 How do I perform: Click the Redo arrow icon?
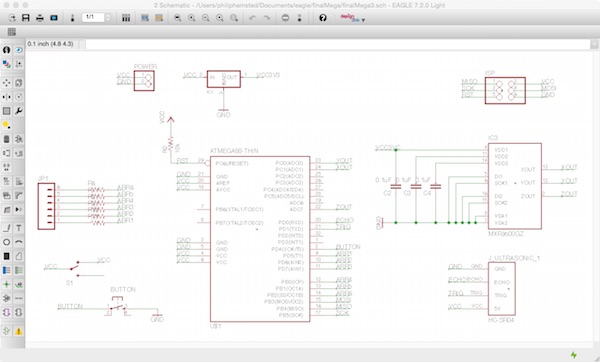[x=267, y=18]
